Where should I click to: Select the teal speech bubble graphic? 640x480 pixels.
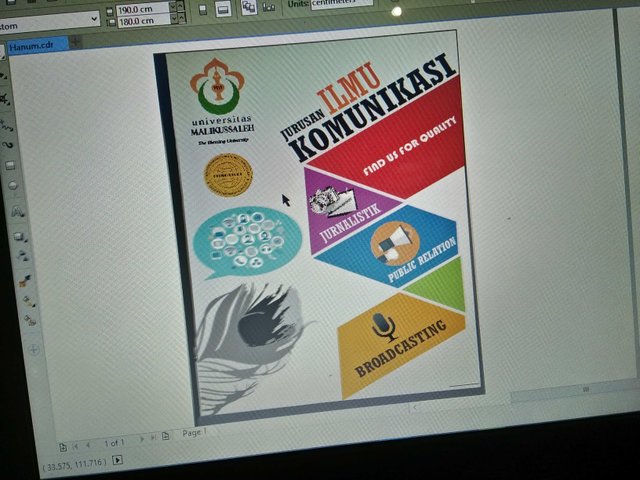tap(247, 242)
